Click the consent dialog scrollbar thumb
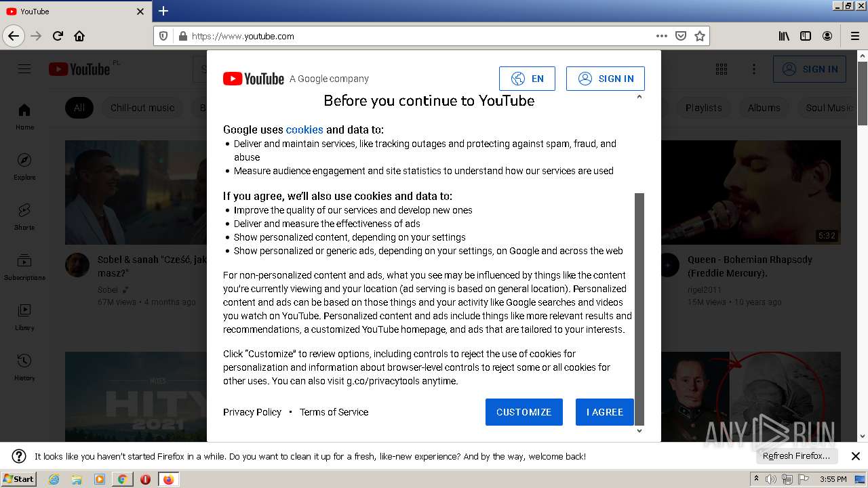This screenshot has height=488, width=868. (x=639, y=309)
